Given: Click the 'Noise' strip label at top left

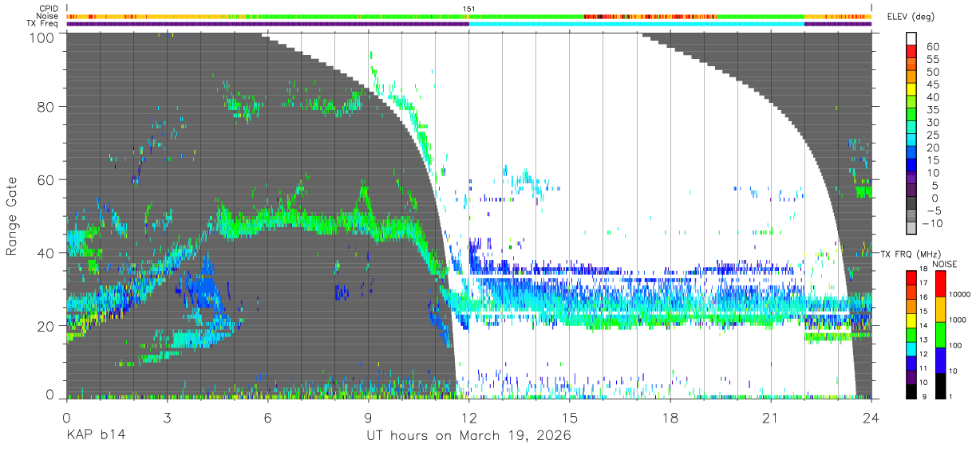Looking at the screenshot, I should coord(48,16).
